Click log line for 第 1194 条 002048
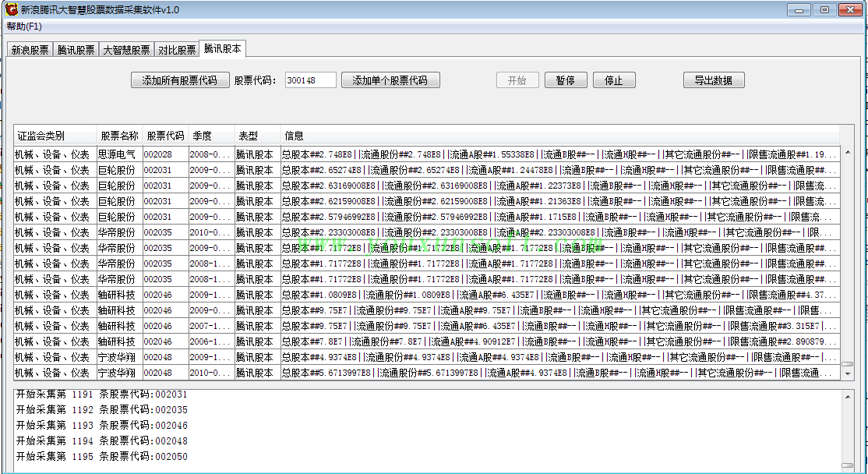The width and height of the screenshot is (868, 474). coord(102,440)
